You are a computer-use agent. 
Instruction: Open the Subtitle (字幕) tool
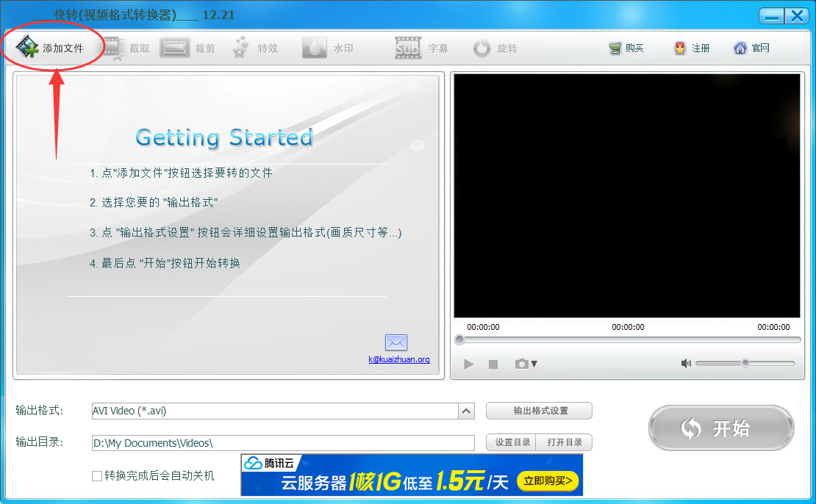pyautogui.click(x=421, y=48)
